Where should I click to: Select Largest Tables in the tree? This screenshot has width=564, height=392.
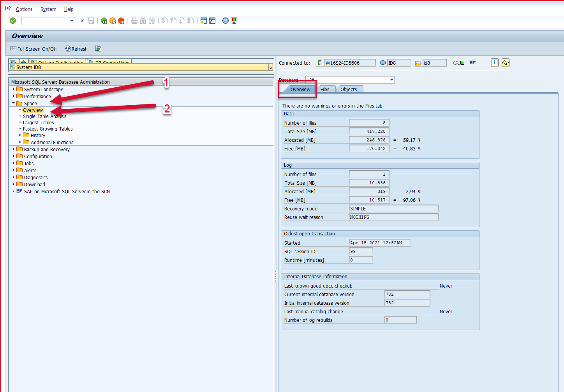pos(38,123)
